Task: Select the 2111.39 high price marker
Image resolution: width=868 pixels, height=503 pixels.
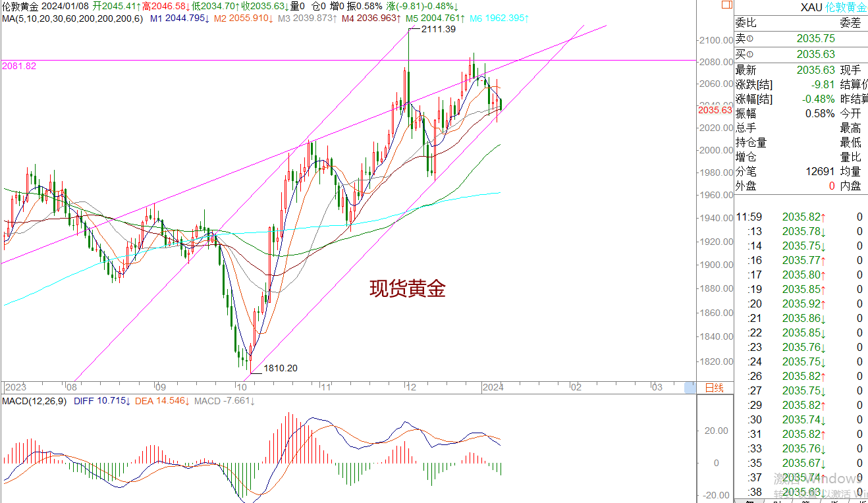Action: pyautogui.click(x=439, y=30)
